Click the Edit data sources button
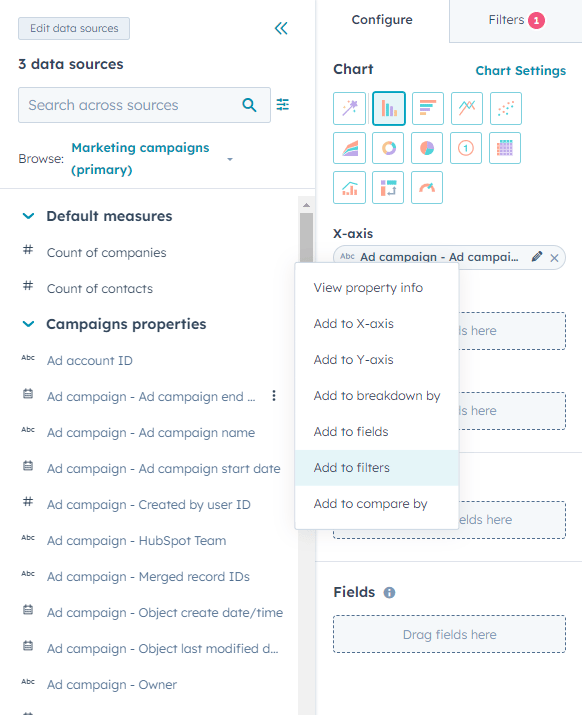Screen dimensions: 582x715 point(74,28)
